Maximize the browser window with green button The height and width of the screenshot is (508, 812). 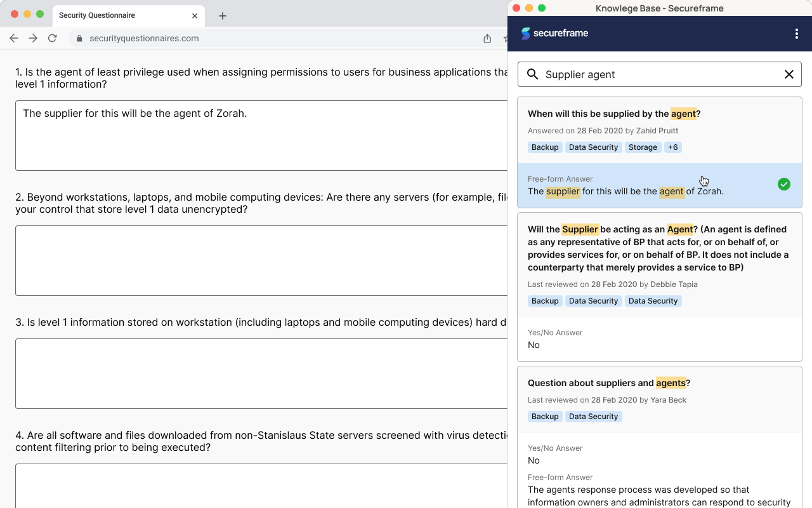[x=40, y=14]
